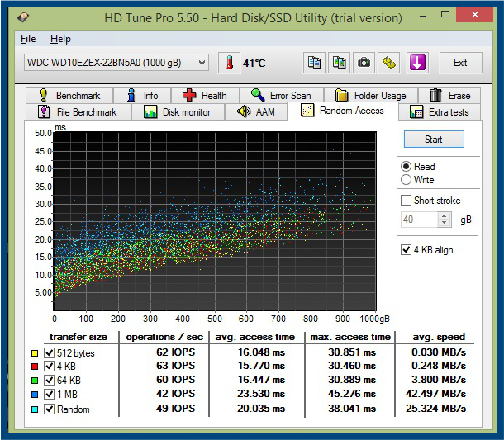Toggle the 64 KB transfer size checkbox
Screen dimensions: 504x440
49,380
